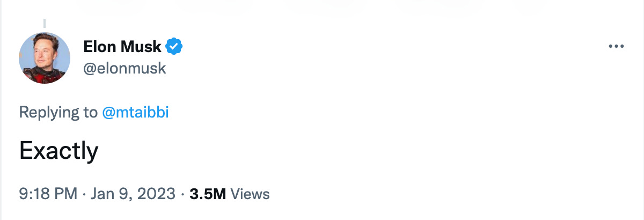
Task: Click the bold 3.5M view count
Action: click(208, 194)
